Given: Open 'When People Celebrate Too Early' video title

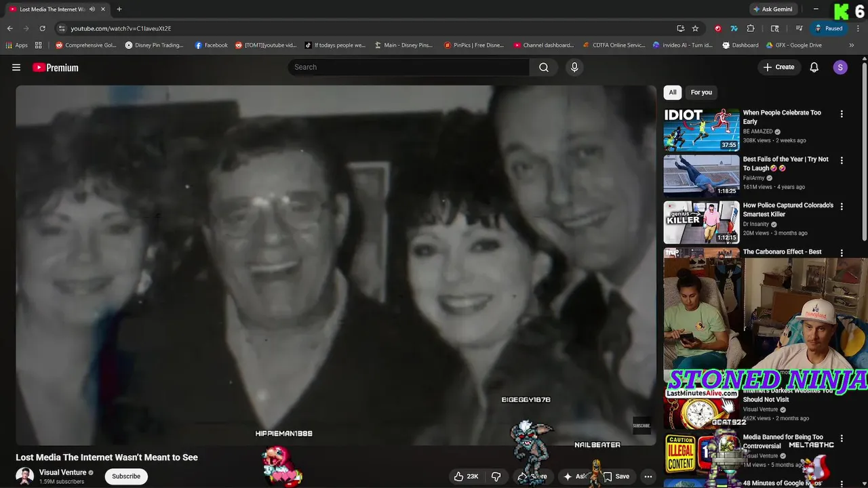Looking at the screenshot, I should (x=782, y=117).
